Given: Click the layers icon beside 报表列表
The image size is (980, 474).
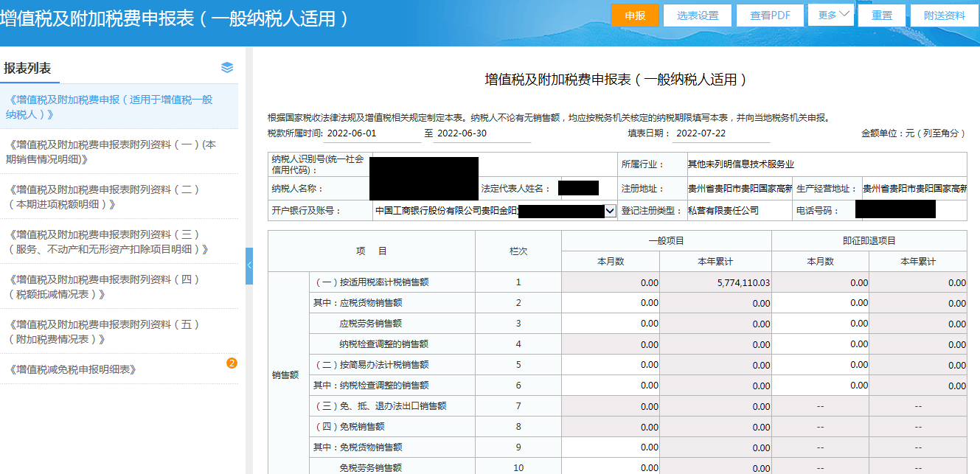Looking at the screenshot, I should (227, 68).
